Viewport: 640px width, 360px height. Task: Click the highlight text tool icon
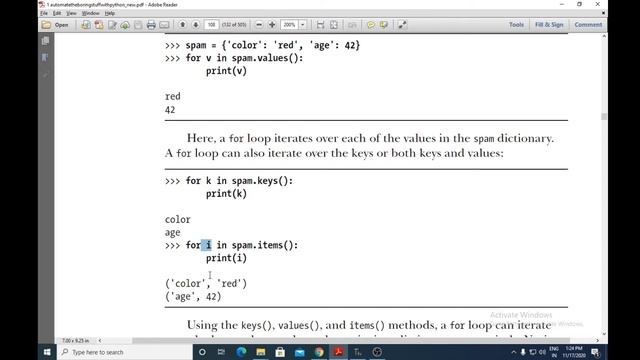point(384,25)
